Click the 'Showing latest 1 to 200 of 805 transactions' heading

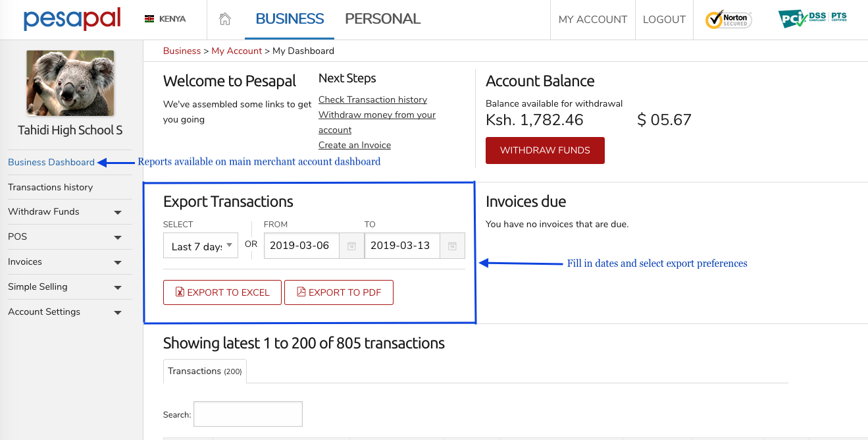point(304,343)
